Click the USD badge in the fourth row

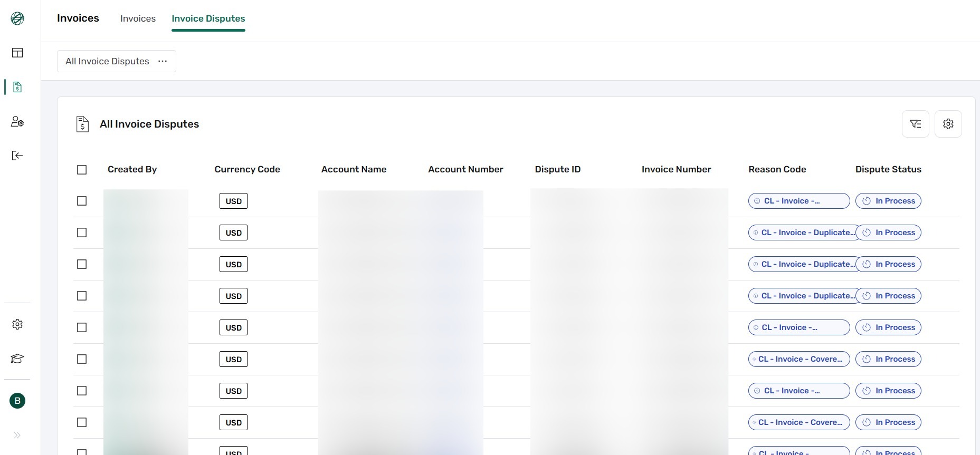pos(233,296)
